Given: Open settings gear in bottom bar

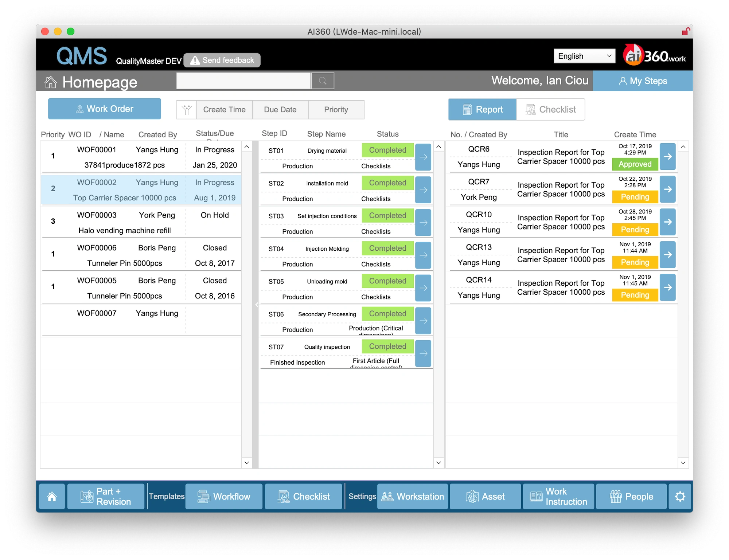Looking at the screenshot, I should (680, 497).
